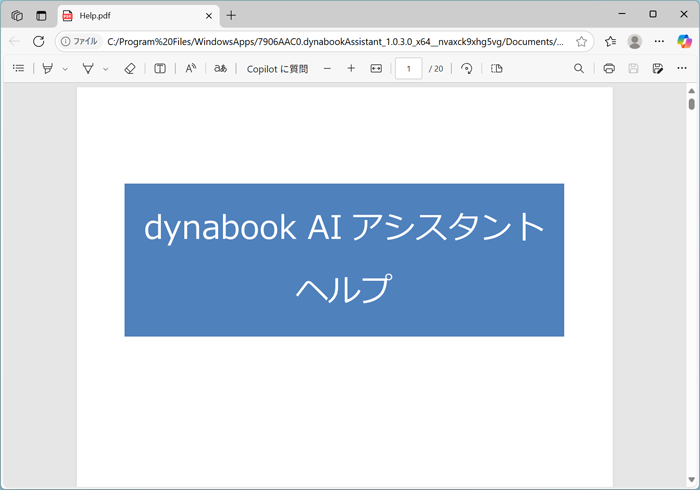Click the translate aあ icon

221,68
